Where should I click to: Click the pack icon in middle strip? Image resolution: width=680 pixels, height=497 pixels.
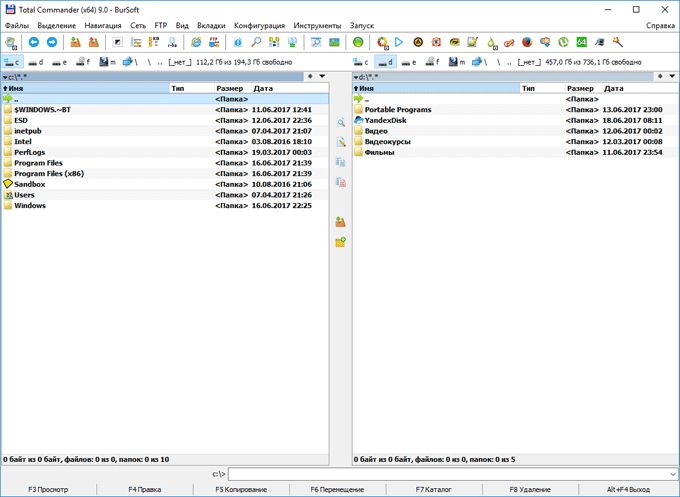pyautogui.click(x=341, y=222)
